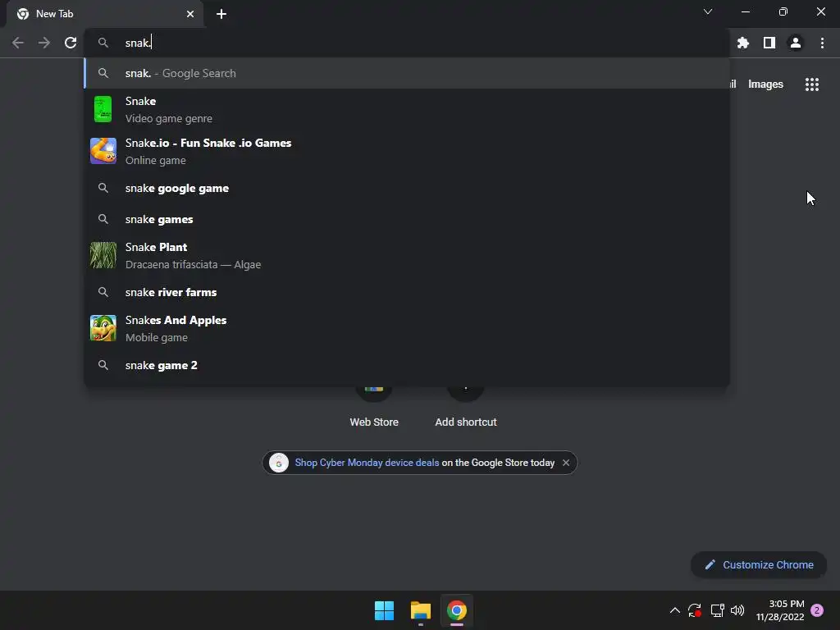Image resolution: width=840 pixels, height=630 pixels.
Task: Open the clock showing 3:05 PM
Action: pyautogui.click(x=780, y=610)
